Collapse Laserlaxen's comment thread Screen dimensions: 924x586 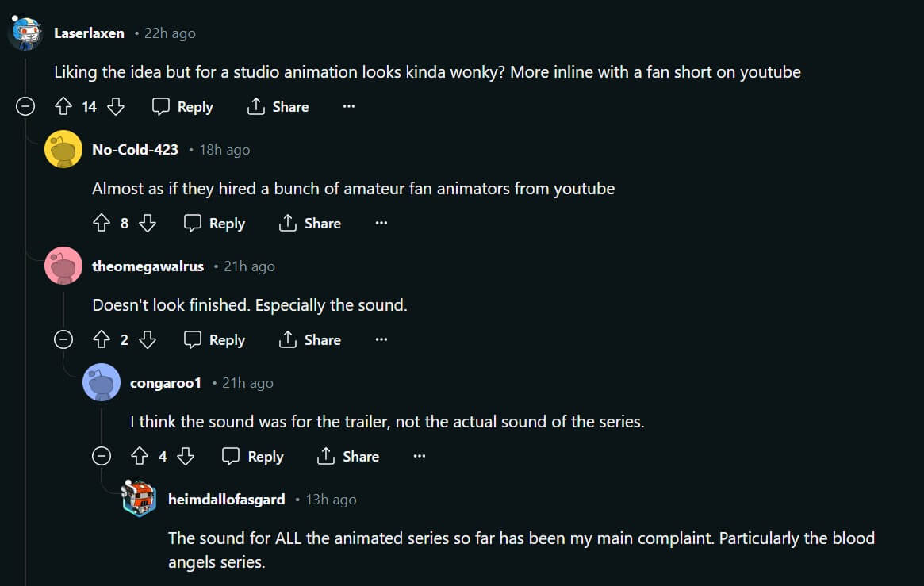(x=25, y=107)
